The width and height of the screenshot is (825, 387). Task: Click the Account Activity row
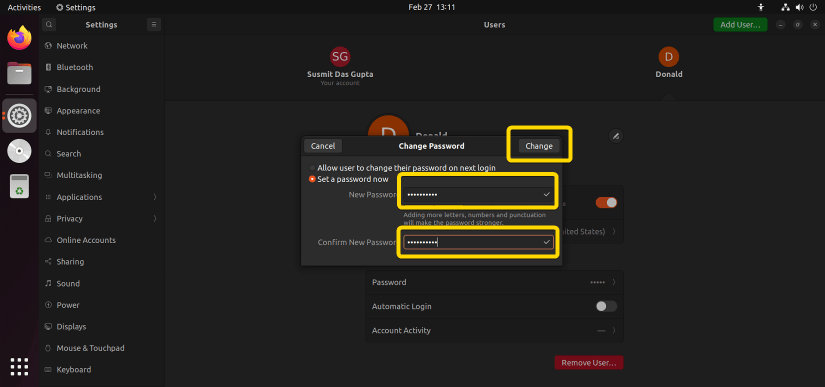tap(495, 331)
